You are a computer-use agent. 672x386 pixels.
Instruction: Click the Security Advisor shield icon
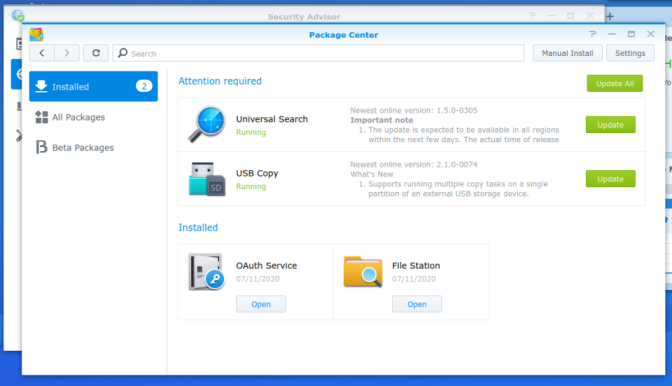(x=18, y=16)
